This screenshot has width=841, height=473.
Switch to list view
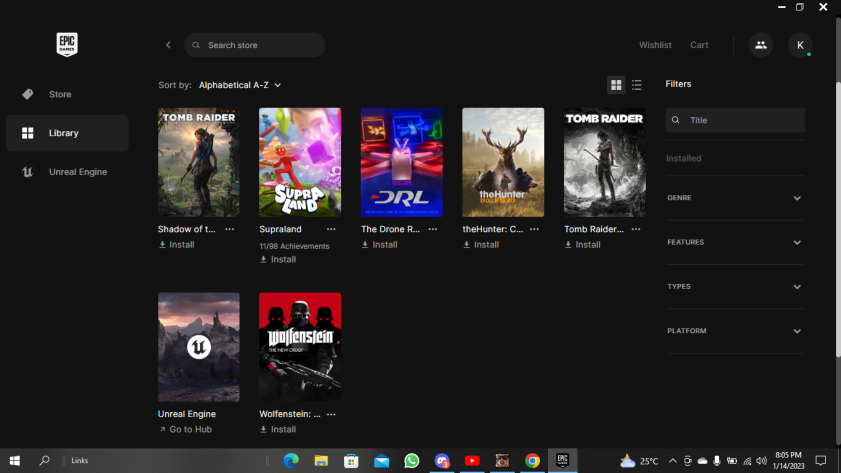point(637,85)
